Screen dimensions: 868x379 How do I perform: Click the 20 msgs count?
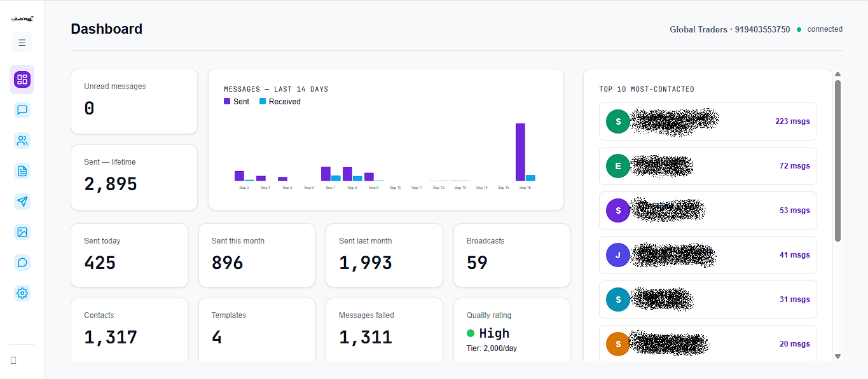point(795,344)
